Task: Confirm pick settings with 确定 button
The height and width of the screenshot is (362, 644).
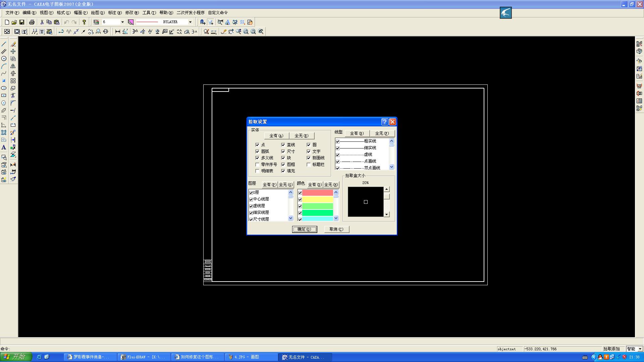Action: coord(305,229)
